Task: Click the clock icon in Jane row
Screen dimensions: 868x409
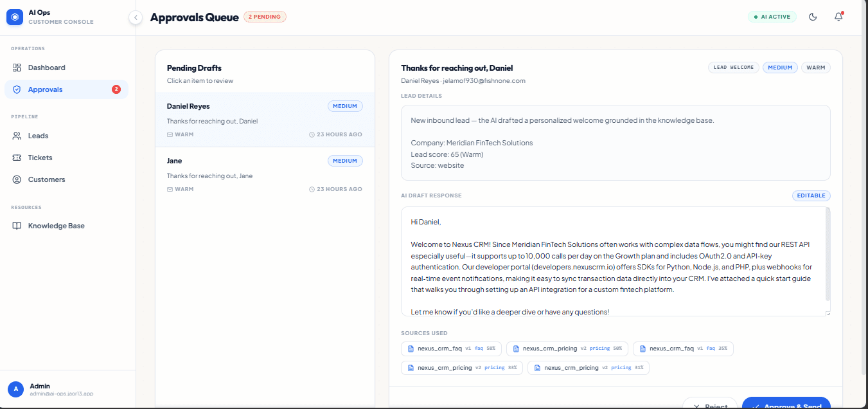Action: (312, 189)
